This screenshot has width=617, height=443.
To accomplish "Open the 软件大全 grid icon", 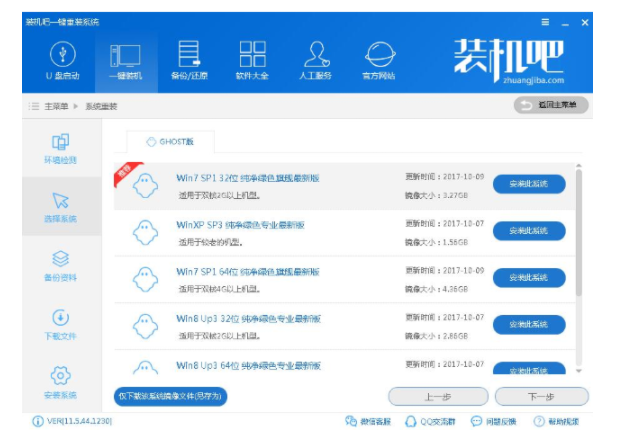I will click(252, 61).
